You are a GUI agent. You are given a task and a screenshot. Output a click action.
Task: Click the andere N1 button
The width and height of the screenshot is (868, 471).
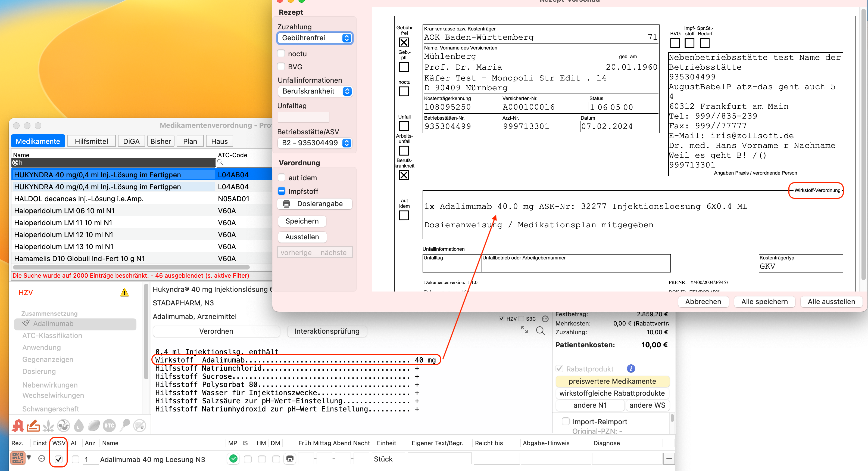[x=590, y=405]
